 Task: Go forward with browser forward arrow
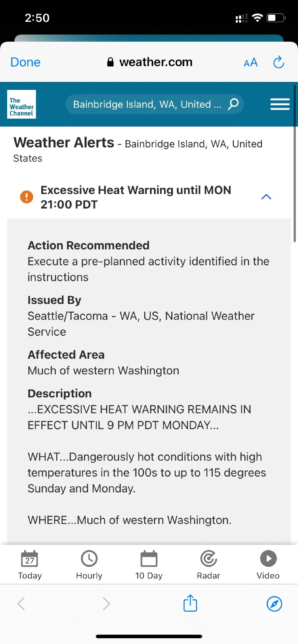click(106, 604)
